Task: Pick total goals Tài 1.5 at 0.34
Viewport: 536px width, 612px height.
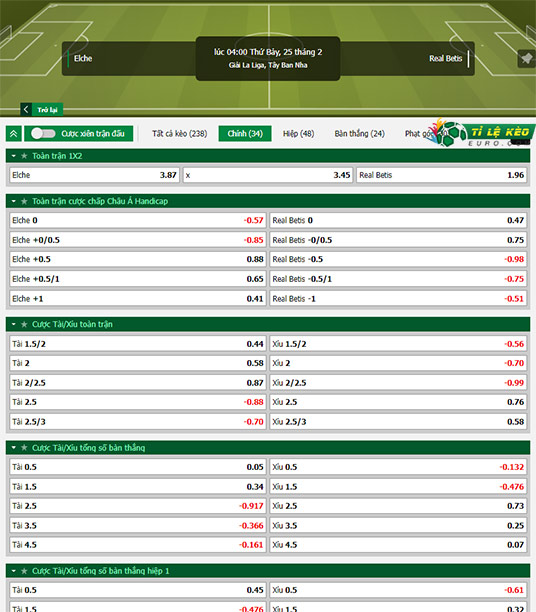Action: coord(138,487)
